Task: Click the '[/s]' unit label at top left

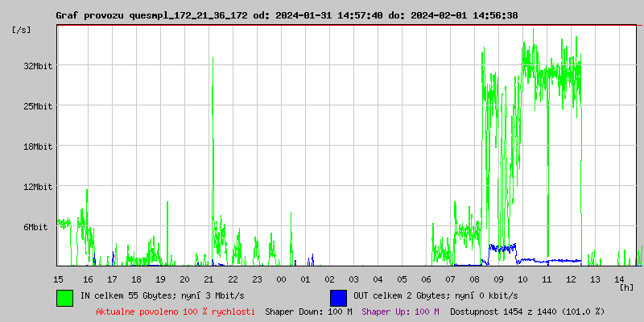Action: point(22,29)
